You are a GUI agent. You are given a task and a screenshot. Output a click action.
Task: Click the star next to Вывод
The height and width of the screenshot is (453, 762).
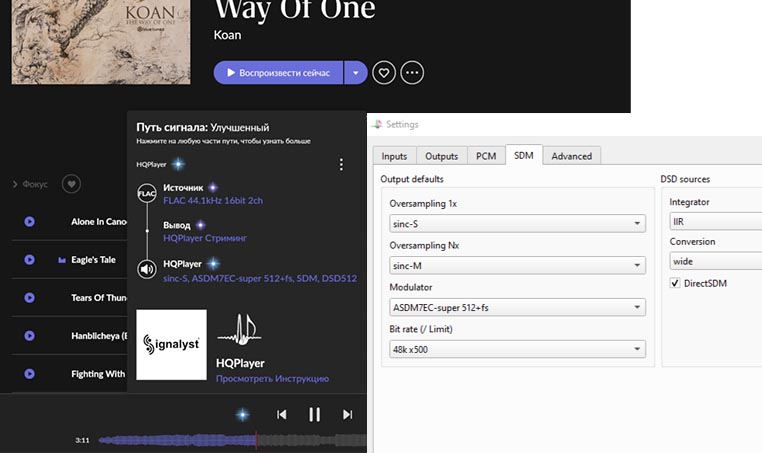click(200, 225)
